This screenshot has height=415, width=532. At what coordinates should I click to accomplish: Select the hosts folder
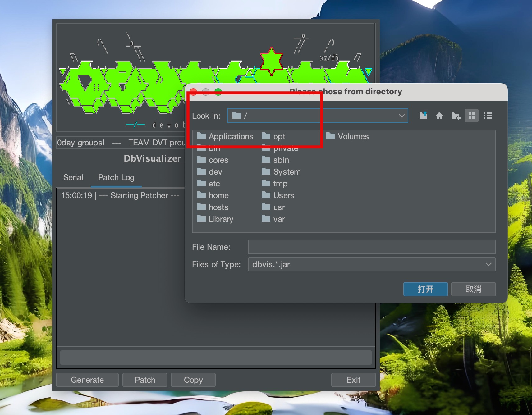coord(218,207)
